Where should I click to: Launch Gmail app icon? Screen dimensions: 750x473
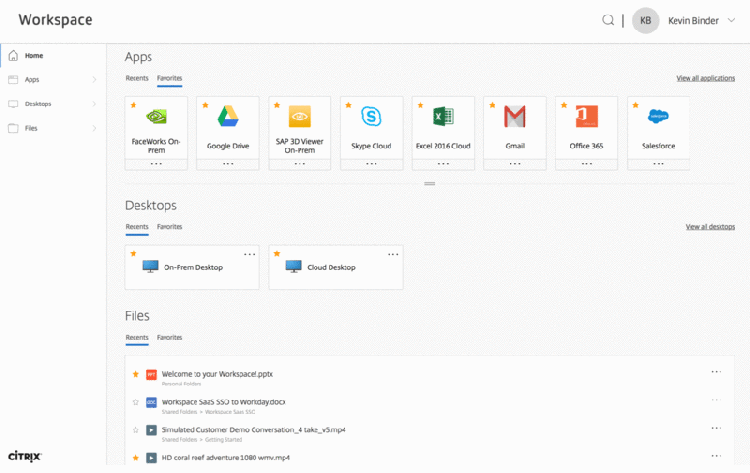coord(515,116)
